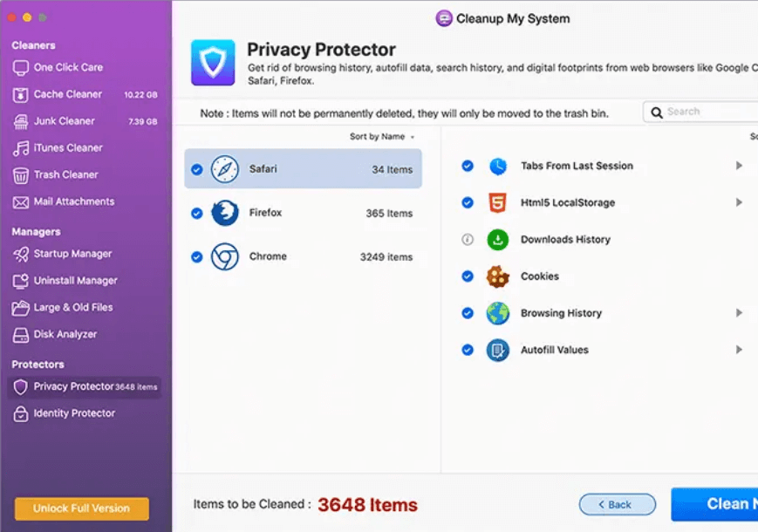The height and width of the screenshot is (532, 758).
Task: Expand Autofill Values arrow
Action: [739, 350]
